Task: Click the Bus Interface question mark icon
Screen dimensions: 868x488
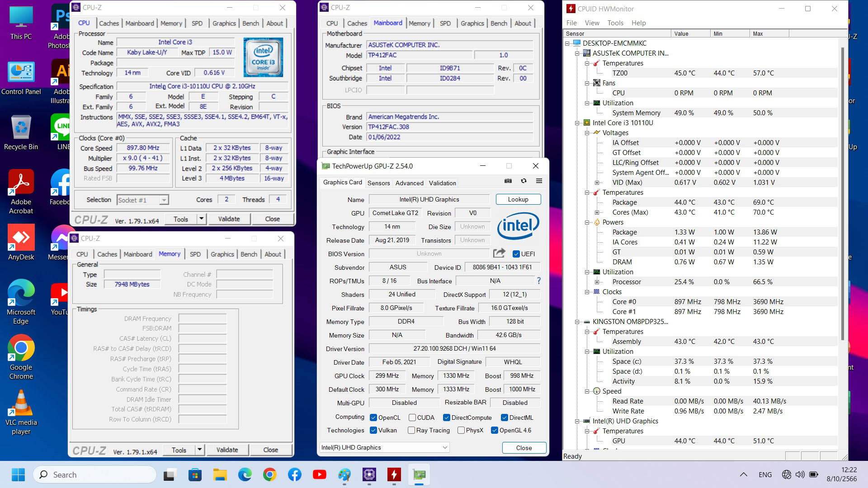Action: click(538, 281)
